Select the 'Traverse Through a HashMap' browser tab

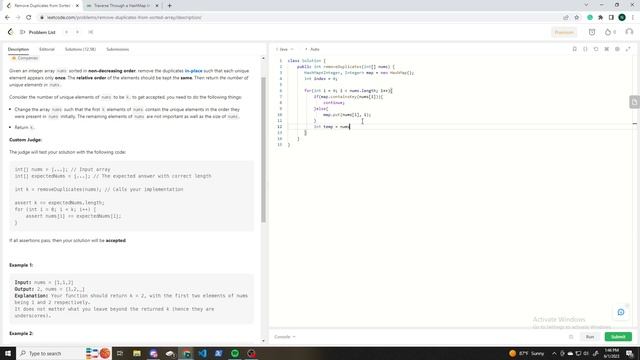tap(122, 6)
